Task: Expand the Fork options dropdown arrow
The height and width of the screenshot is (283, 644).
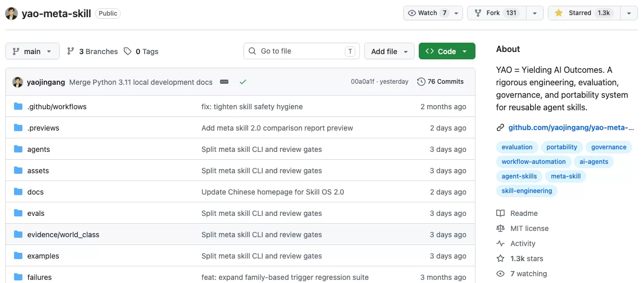Action: [x=534, y=13]
